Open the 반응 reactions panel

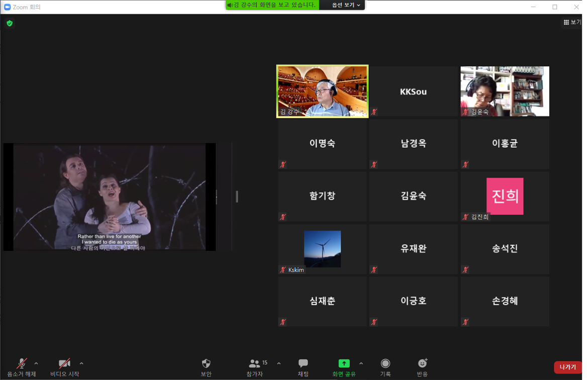(x=422, y=363)
